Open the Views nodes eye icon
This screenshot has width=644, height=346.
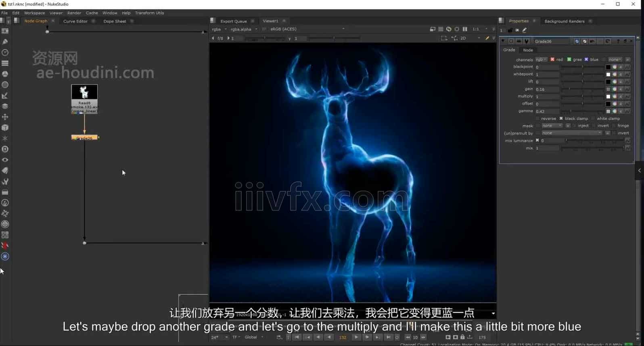pyautogui.click(x=5, y=160)
